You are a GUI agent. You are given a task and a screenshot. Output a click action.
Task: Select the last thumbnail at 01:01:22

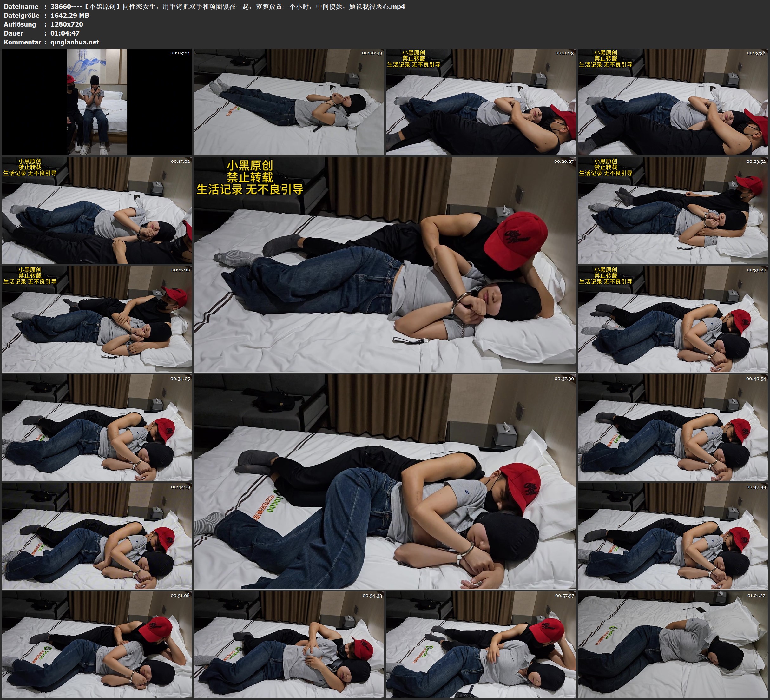click(x=673, y=644)
